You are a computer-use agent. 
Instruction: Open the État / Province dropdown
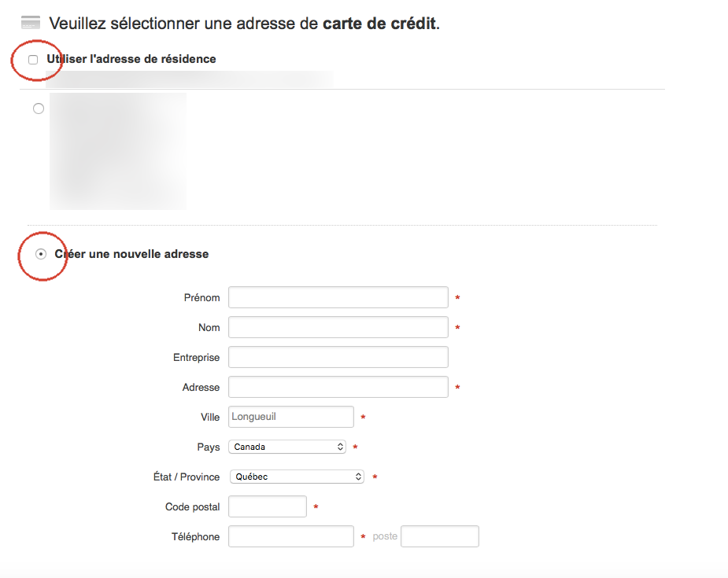[x=297, y=477]
